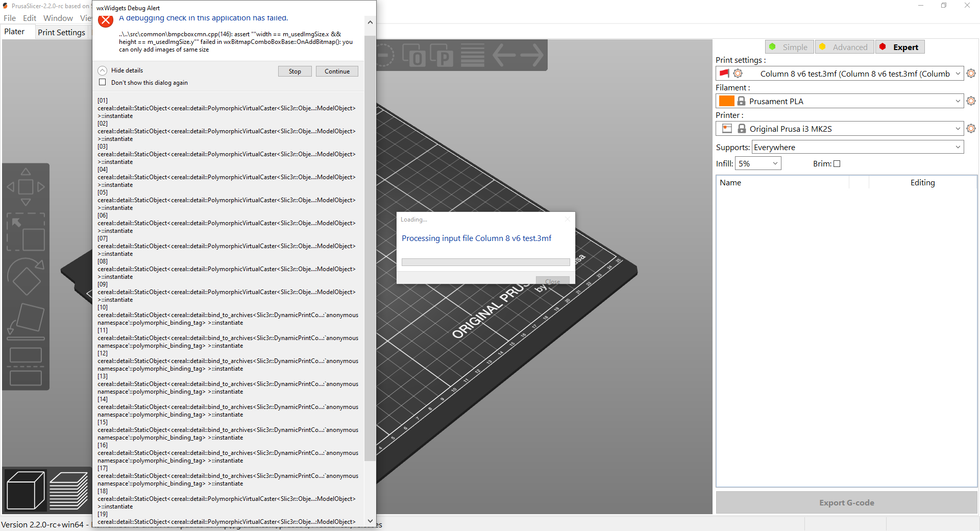Screen dimensions: 980x531
Task: Click the Stop button in the debug alert
Action: 295,71
